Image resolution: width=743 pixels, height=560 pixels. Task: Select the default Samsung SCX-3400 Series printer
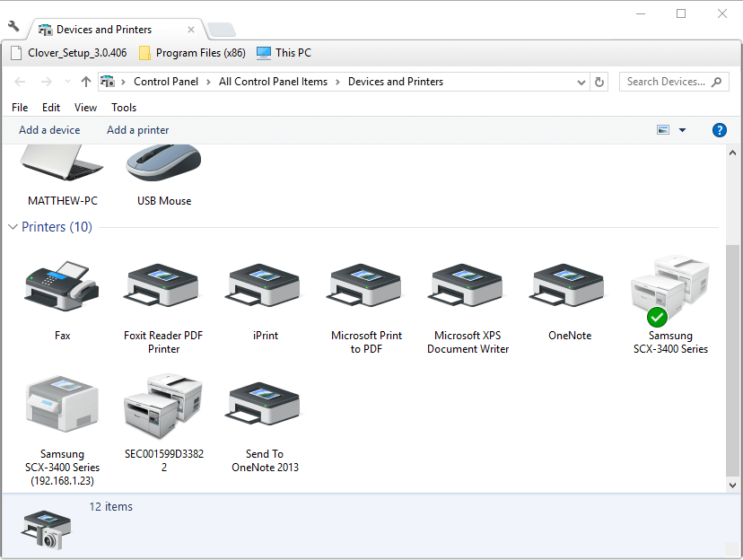coord(670,289)
